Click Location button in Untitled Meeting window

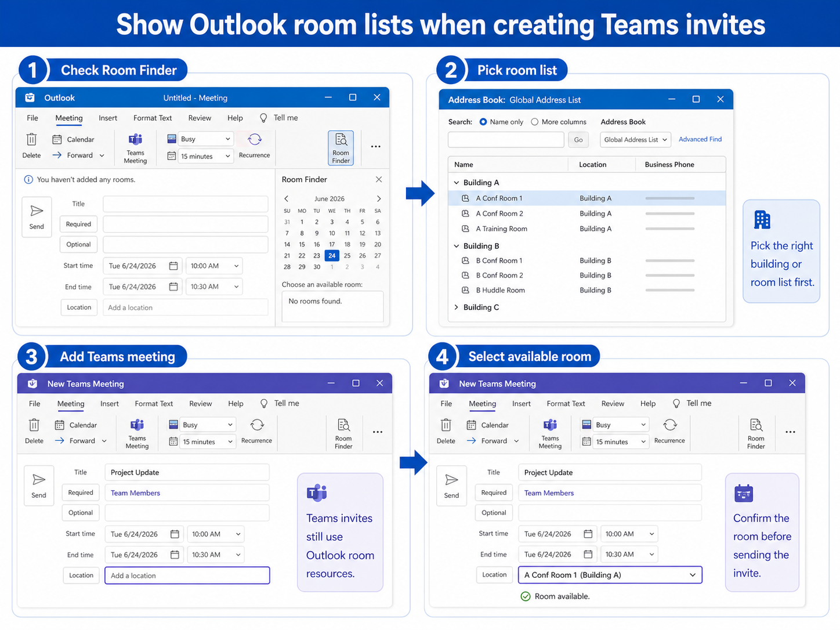[x=79, y=307]
